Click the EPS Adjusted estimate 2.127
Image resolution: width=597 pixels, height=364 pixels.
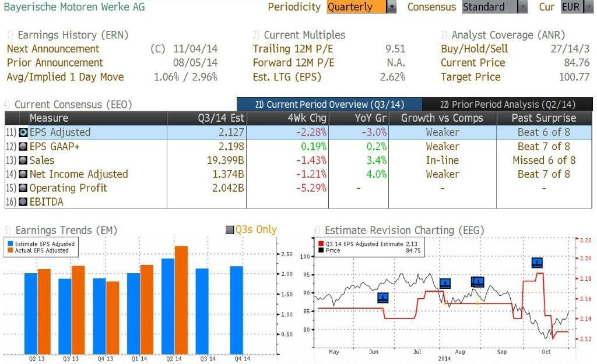coord(231,132)
